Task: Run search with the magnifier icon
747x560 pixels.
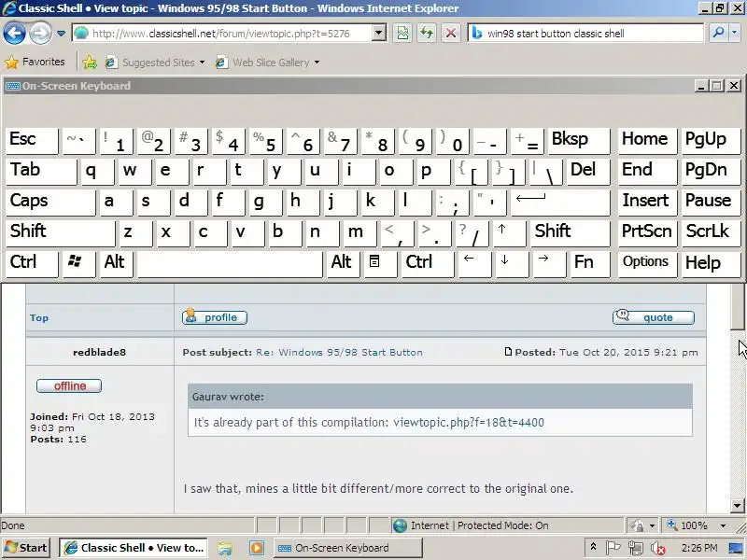Action: [718, 34]
